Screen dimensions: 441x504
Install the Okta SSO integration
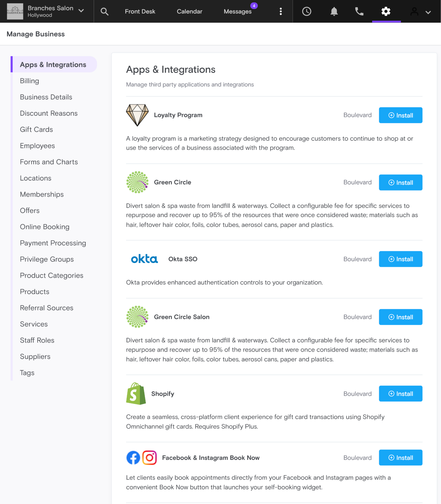click(x=400, y=259)
